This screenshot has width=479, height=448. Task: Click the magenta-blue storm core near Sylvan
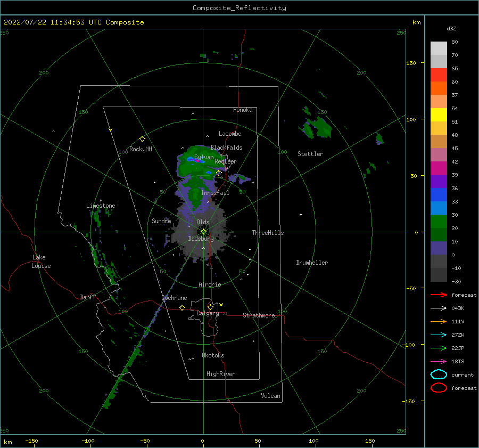click(196, 159)
